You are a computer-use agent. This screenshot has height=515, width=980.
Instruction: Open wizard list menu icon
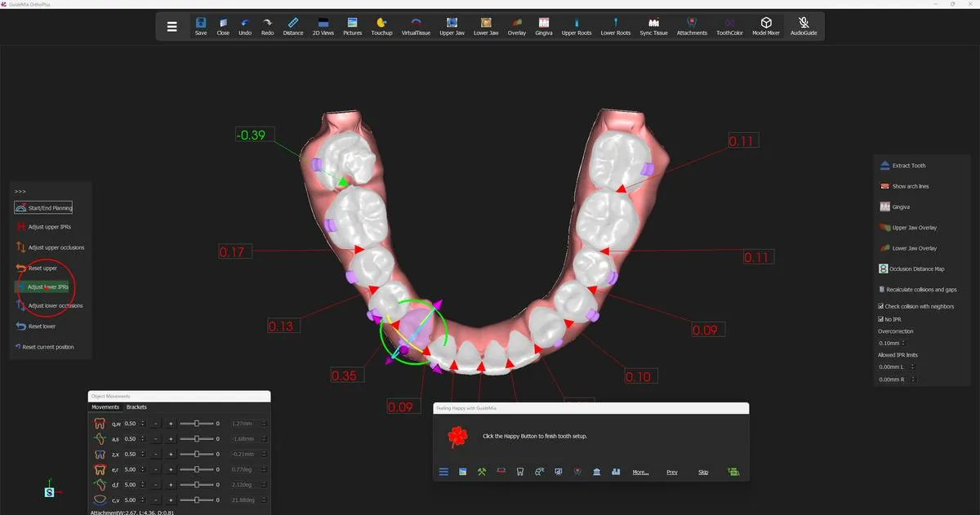click(x=444, y=472)
